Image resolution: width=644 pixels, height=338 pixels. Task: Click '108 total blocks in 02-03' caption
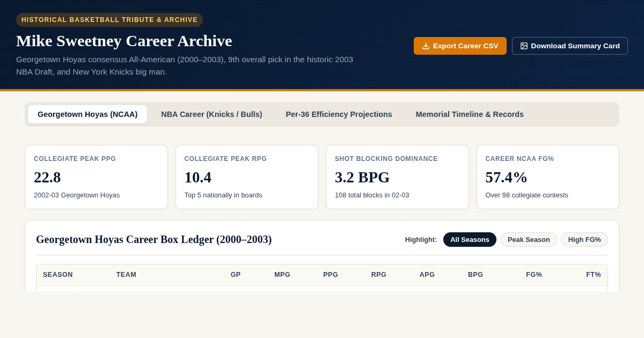coord(372,195)
